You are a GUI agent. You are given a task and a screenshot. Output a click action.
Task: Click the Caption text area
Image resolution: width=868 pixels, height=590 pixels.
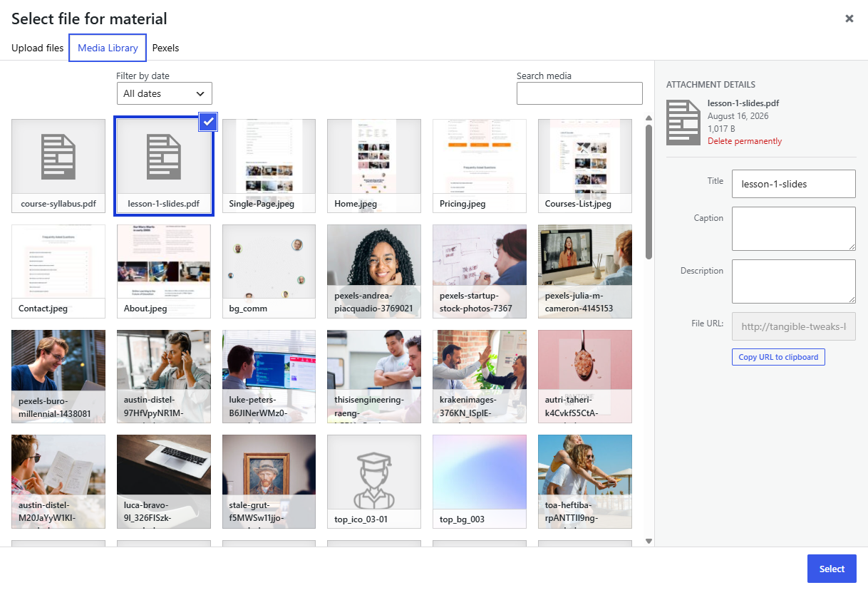(x=793, y=229)
